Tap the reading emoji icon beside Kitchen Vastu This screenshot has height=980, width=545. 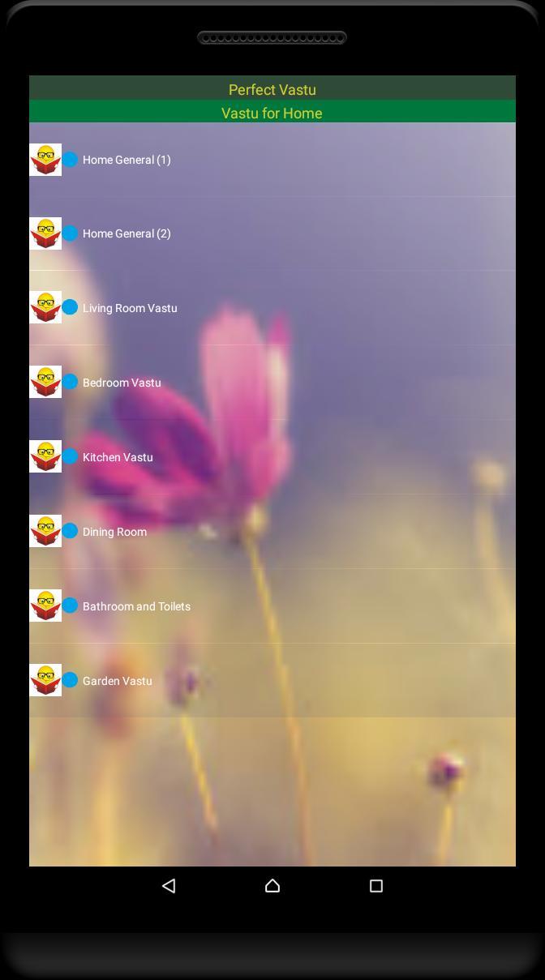[45, 456]
